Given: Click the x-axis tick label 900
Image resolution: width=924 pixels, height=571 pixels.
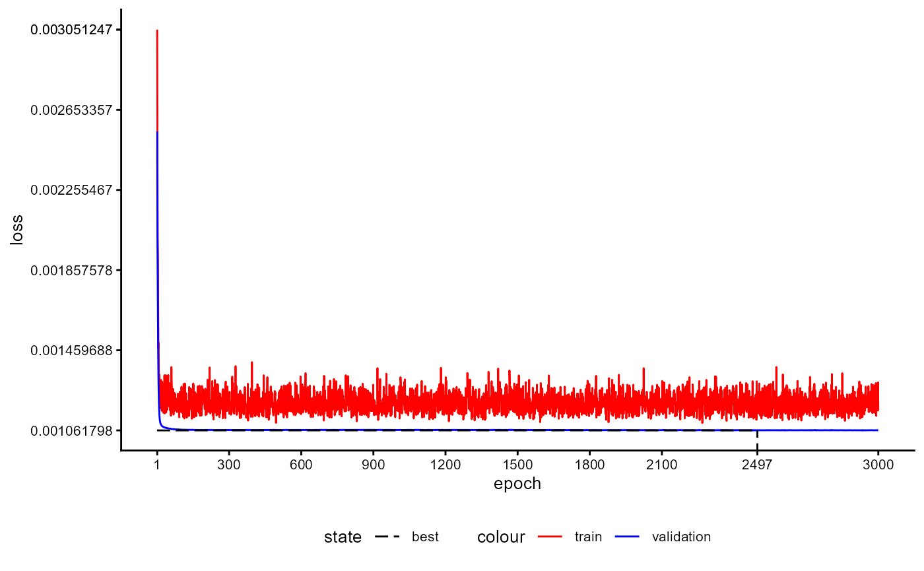Looking at the screenshot, I should tap(373, 465).
